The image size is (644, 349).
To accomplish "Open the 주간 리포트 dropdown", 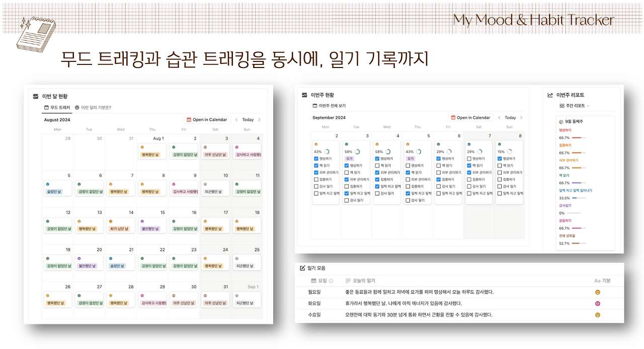I will (x=573, y=106).
